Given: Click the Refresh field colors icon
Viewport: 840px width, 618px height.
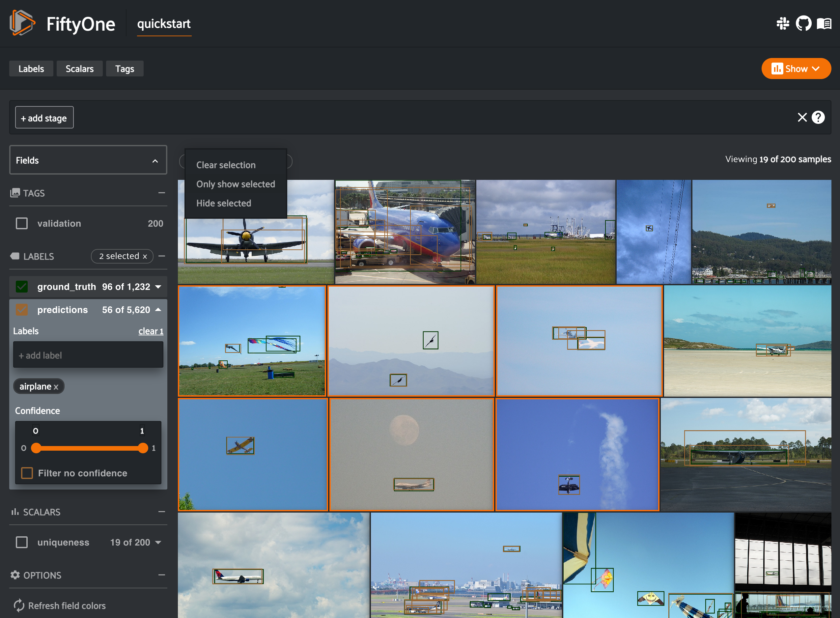Looking at the screenshot, I should click(x=19, y=605).
